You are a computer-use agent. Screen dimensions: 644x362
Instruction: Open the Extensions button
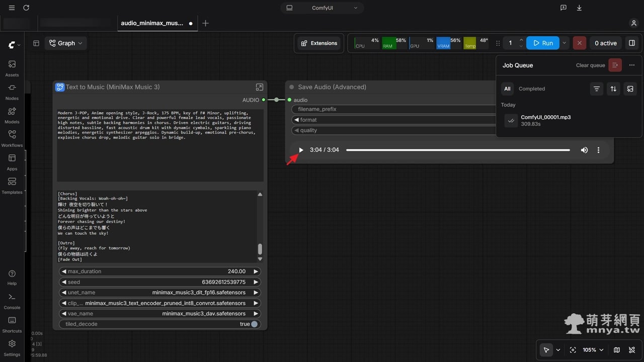coord(319,43)
